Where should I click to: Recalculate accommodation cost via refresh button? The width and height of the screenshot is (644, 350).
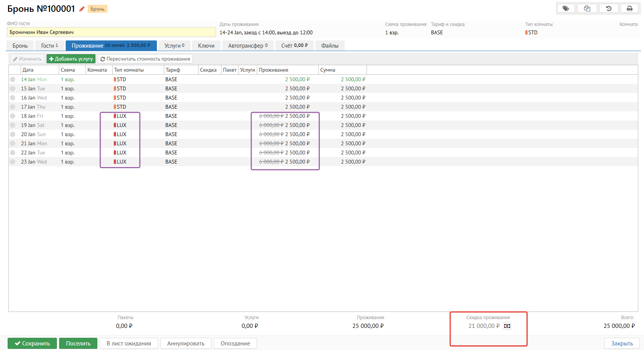(145, 59)
